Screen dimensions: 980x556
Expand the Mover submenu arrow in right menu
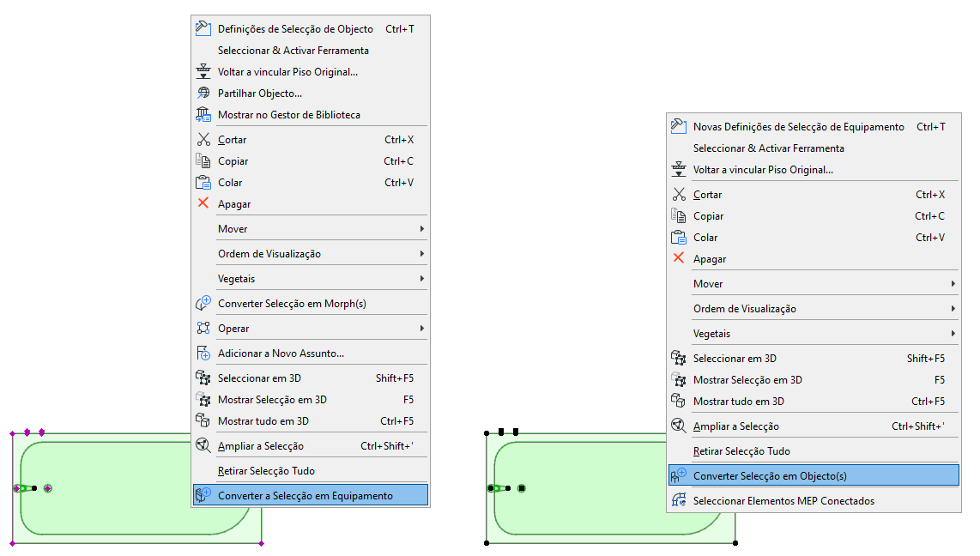point(953,284)
